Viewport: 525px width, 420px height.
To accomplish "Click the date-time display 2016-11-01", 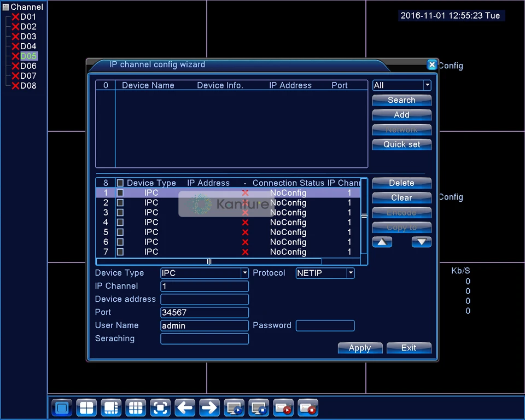I will coord(450,15).
